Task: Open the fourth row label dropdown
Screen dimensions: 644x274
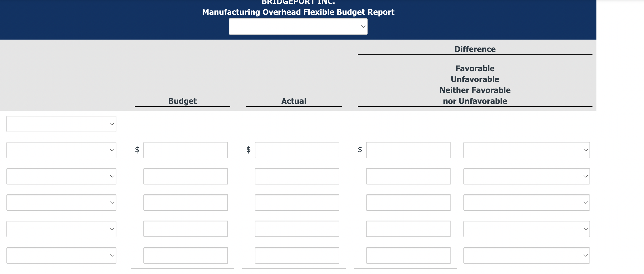Action: click(61, 202)
